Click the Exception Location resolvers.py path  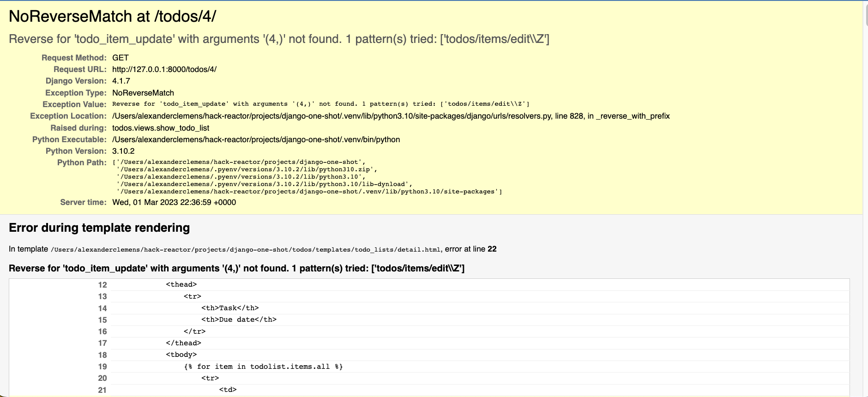pos(391,116)
